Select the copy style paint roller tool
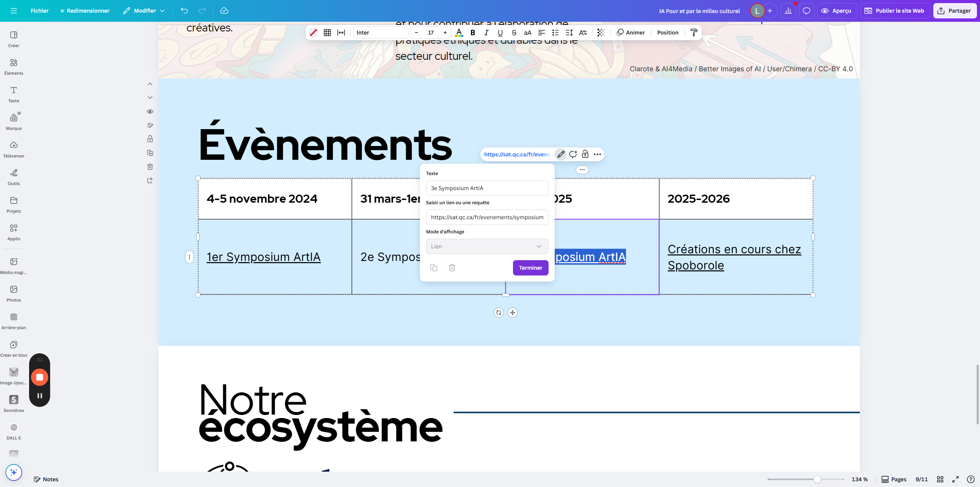 [x=694, y=33]
